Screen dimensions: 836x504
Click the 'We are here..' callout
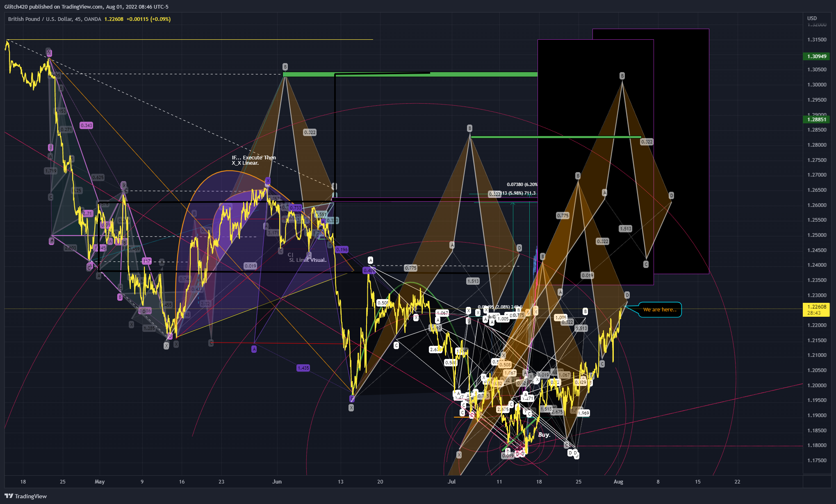point(660,310)
